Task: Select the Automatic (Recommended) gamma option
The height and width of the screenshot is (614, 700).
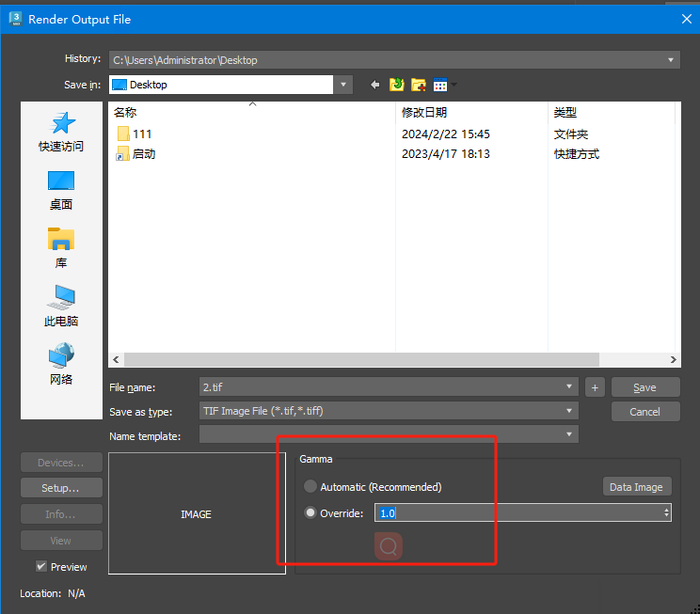Action: (310, 487)
